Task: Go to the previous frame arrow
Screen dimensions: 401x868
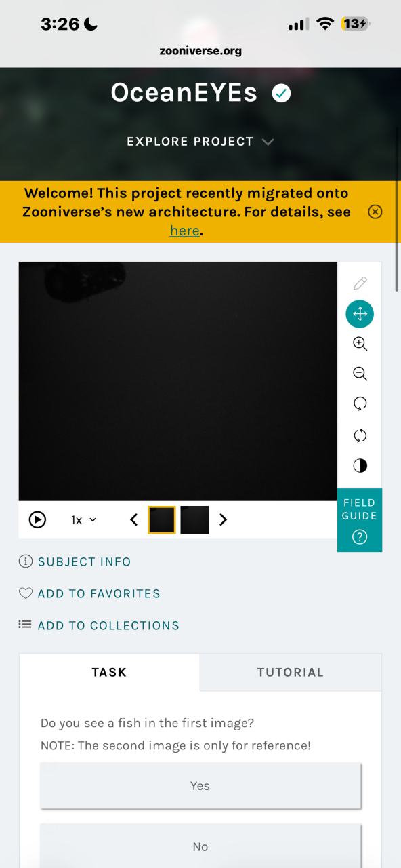Action: [x=133, y=520]
